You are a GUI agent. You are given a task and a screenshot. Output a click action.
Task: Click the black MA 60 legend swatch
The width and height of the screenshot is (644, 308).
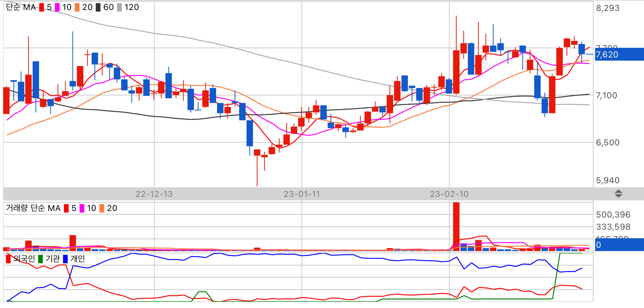point(98,7)
